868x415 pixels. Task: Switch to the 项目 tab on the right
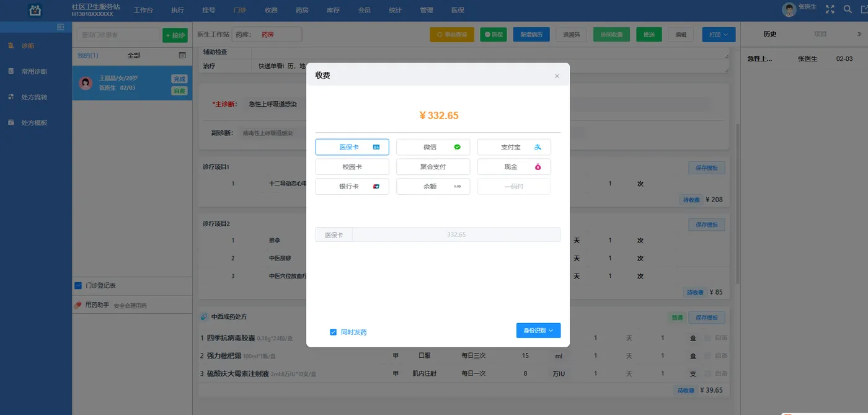tap(820, 34)
